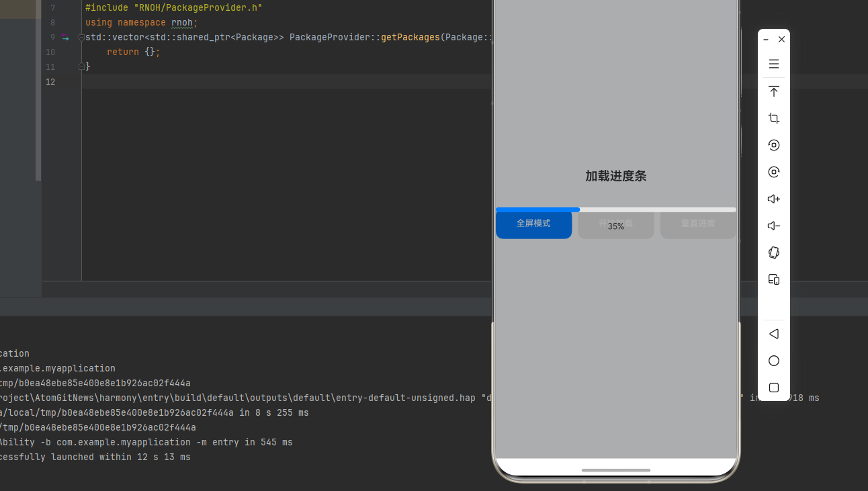Click line number 7 in the gutter
Image resolution: width=868 pixels, height=491 pixels.
[x=53, y=8]
